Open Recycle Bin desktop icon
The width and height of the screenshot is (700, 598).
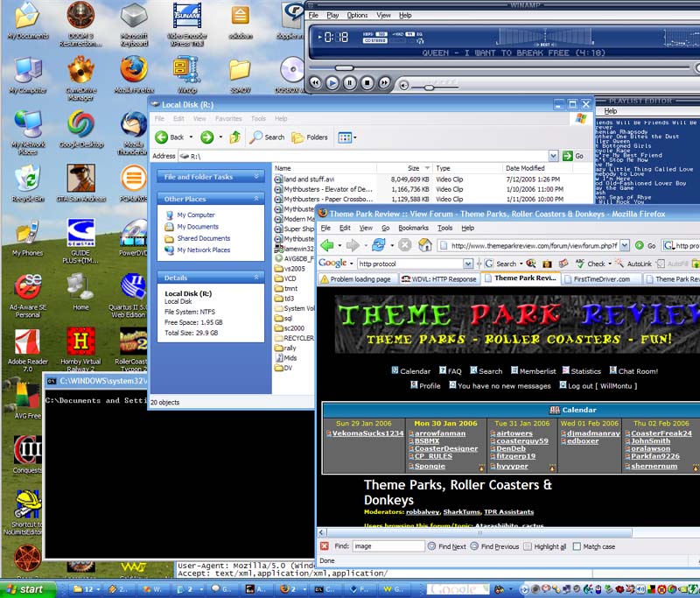(x=28, y=183)
